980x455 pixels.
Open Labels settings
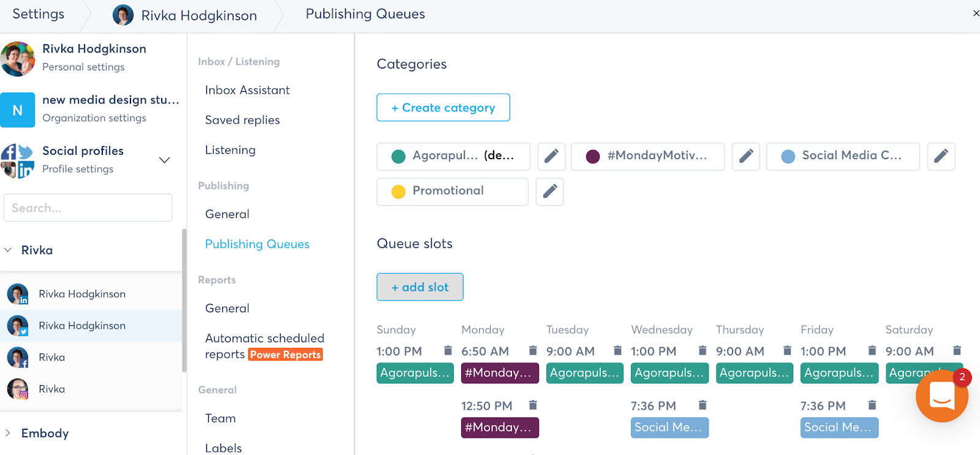[x=224, y=448]
